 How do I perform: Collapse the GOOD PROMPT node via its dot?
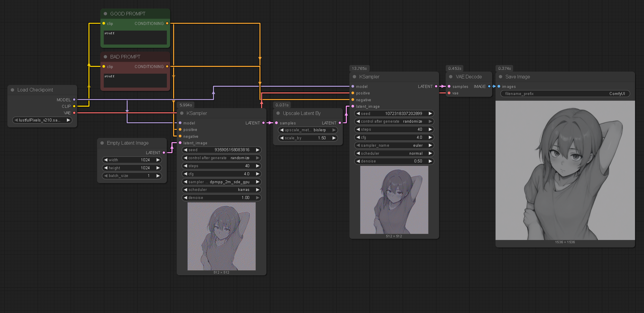105,14
